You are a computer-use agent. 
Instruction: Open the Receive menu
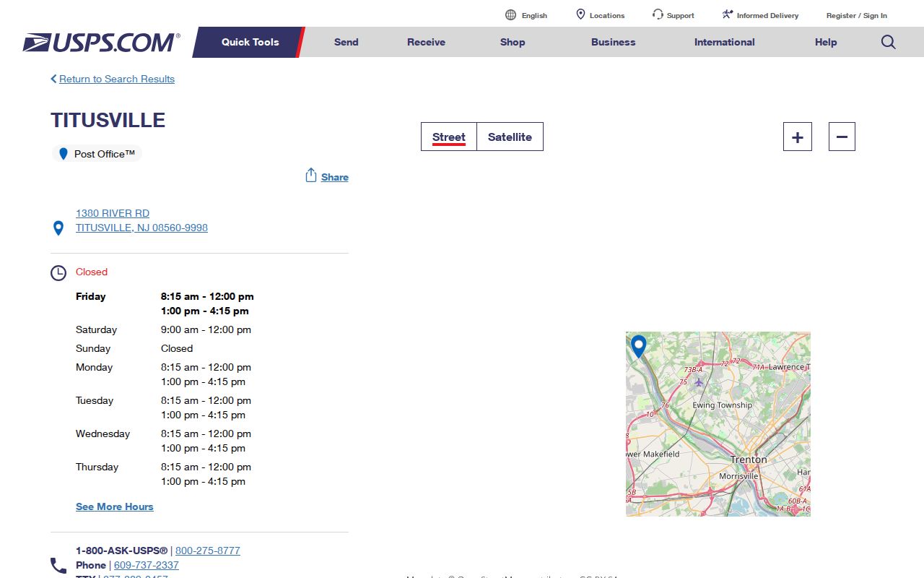coord(426,42)
